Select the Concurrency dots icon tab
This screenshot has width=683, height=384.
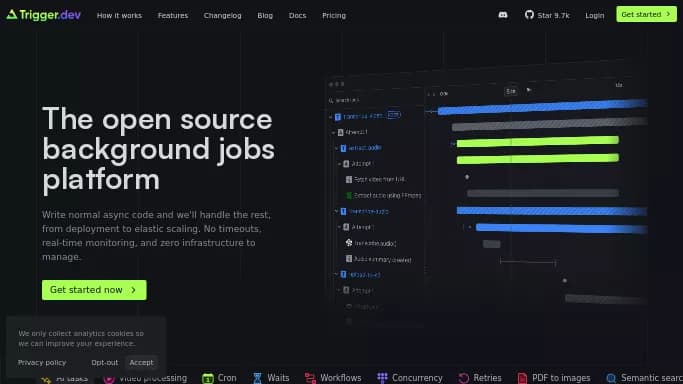point(410,378)
